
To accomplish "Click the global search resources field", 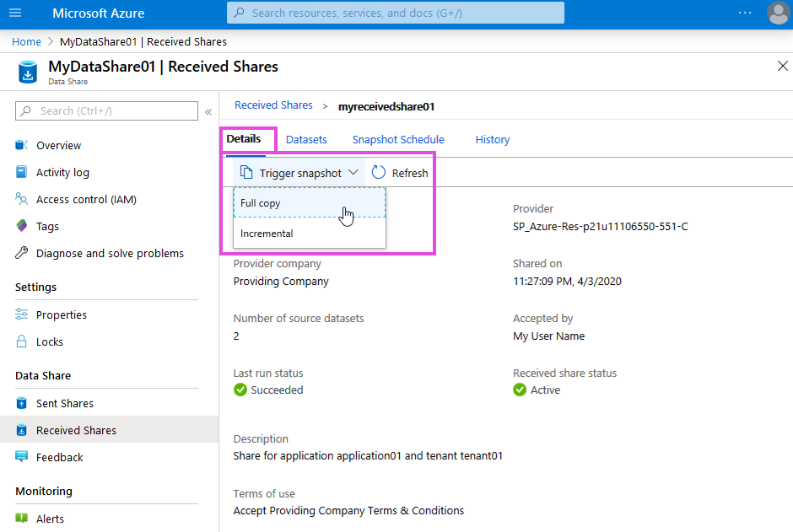I will (395, 13).
